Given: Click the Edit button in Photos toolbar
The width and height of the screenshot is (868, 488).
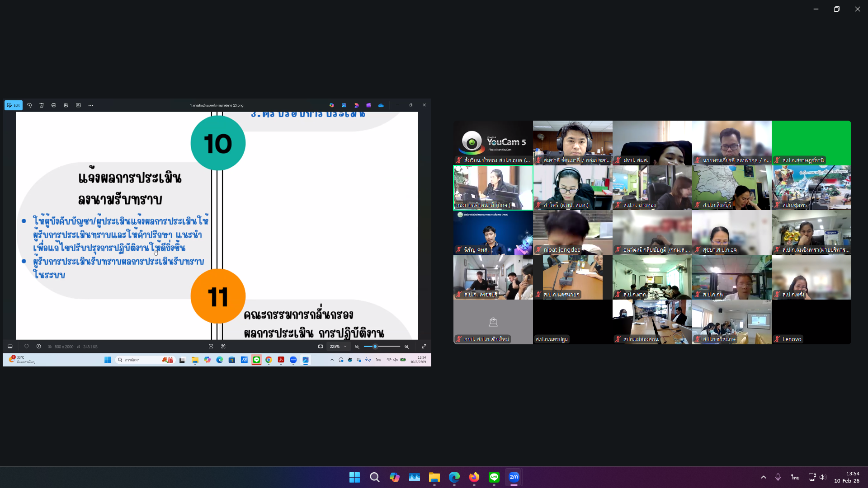Looking at the screenshot, I should coord(14,105).
